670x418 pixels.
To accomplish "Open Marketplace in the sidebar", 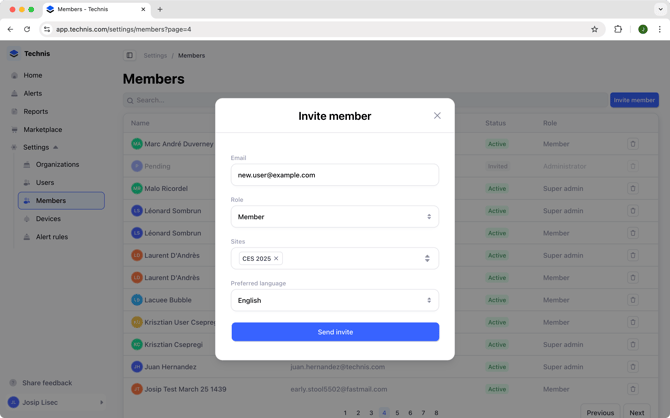I will (42, 129).
